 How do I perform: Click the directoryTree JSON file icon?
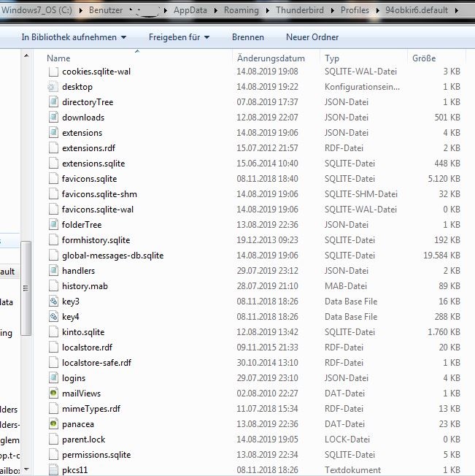coord(53,102)
